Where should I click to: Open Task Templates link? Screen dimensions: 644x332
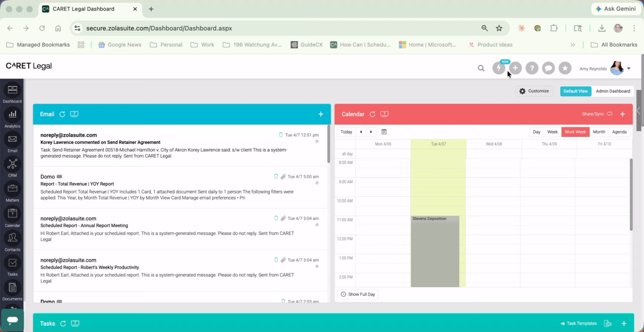click(x=579, y=323)
